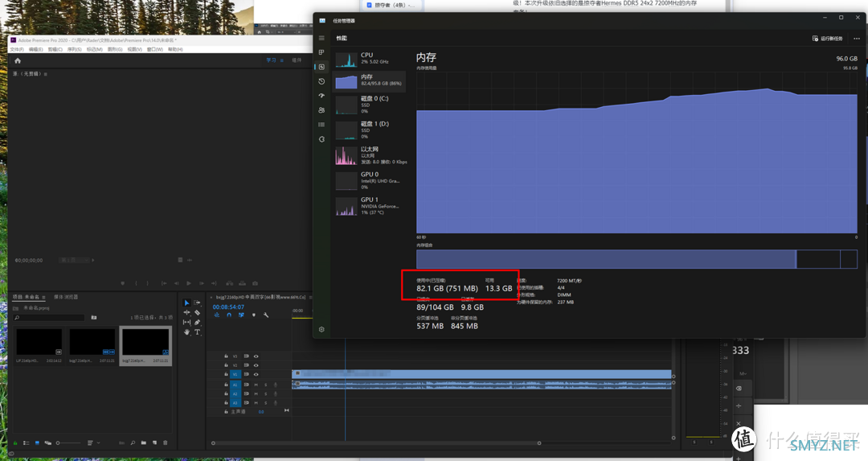Switch to 组件 workspace
This screenshot has width=868, height=461.
point(297,60)
